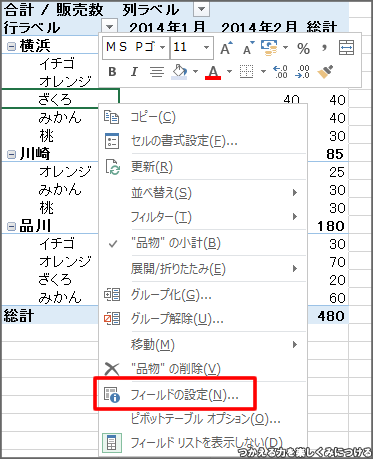Apply the red font color
The height and width of the screenshot is (459, 373).
[x=213, y=72]
